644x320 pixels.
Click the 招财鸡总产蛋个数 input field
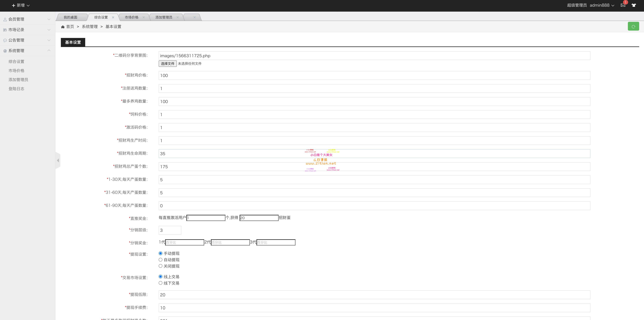pos(374,167)
